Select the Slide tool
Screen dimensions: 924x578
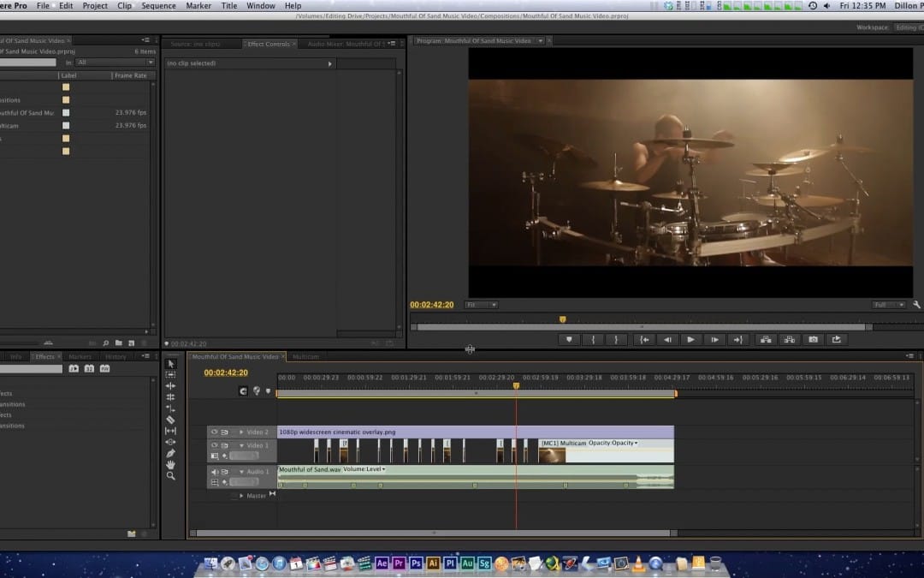[171, 442]
